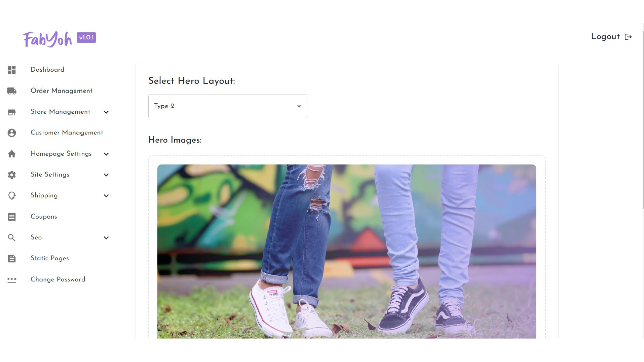Click the Customer Management person icon
The width and height of the screenshot is (644, 362).
click(x=12, y=133)
